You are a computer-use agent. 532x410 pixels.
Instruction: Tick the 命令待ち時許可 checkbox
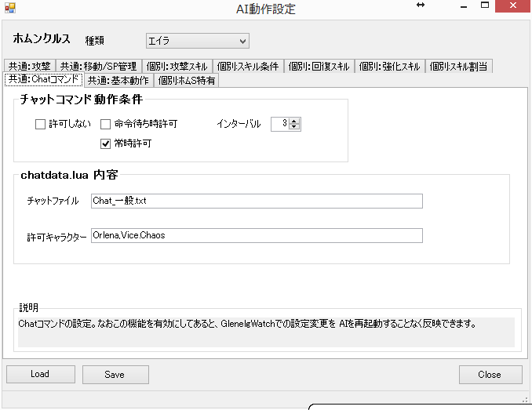pos(105,125)
